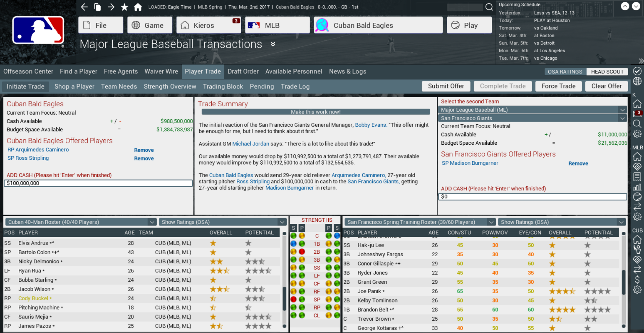The width and height of the screenshot is (644, 333).
Task: Open San Francisco roster Show Ratings dropdown
Action: coord(562,222)
